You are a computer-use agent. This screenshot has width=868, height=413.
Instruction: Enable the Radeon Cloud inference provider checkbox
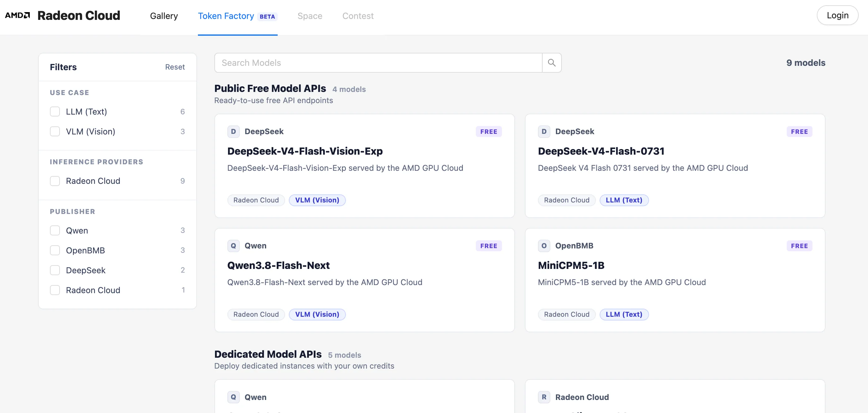coord(55,181)
